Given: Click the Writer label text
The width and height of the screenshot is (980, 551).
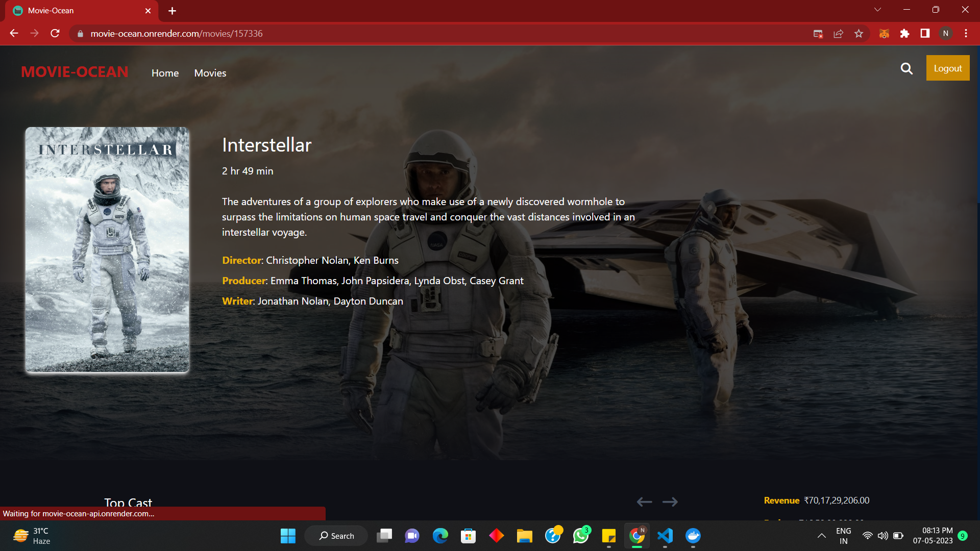Looking at the screenshot, I should pos(237,301).
